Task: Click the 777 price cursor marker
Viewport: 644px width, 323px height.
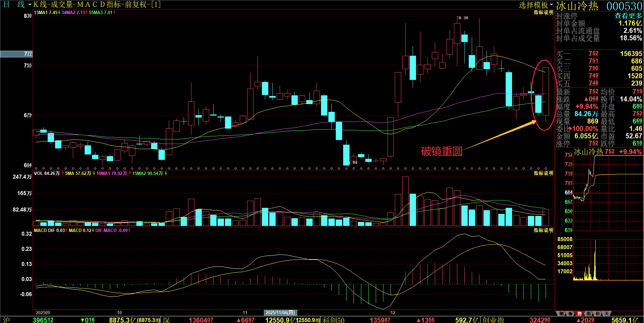Action: click(16, 54)
